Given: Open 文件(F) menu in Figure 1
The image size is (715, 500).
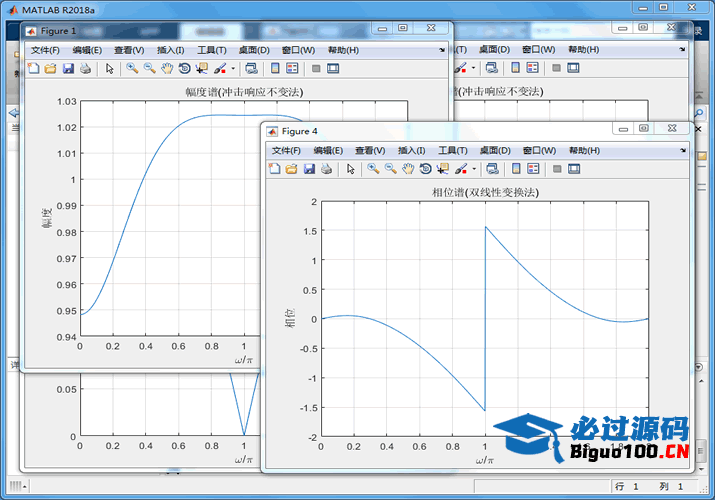Looking at the screenshot, I should point(45,50).
